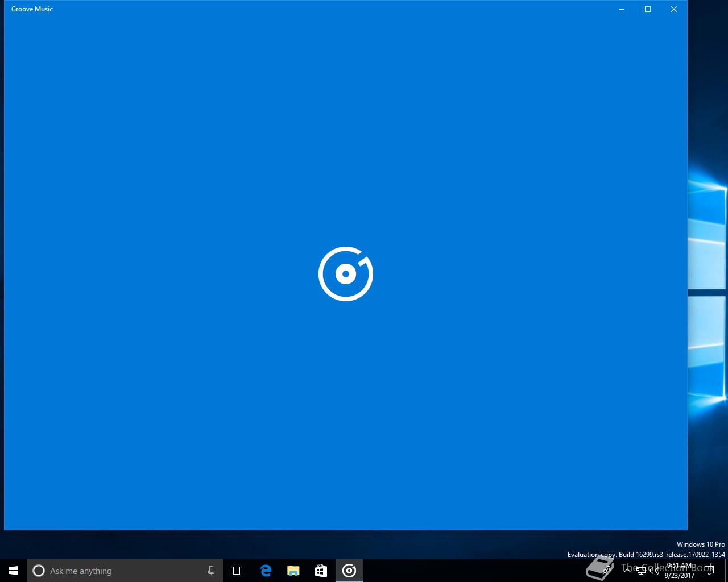This screenshot has height=582, width=728.
Task: Type in Ask me anything search box
Action: [124, 571]
